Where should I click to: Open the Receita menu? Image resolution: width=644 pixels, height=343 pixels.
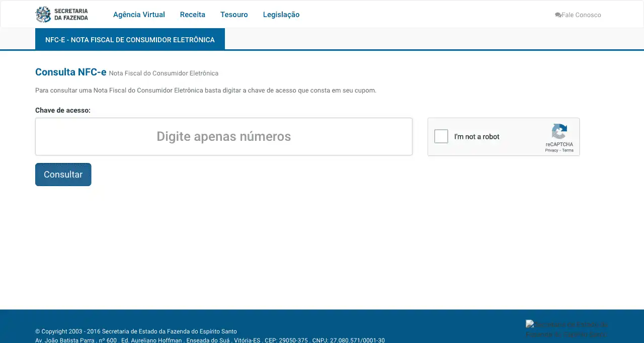point(193,15)
